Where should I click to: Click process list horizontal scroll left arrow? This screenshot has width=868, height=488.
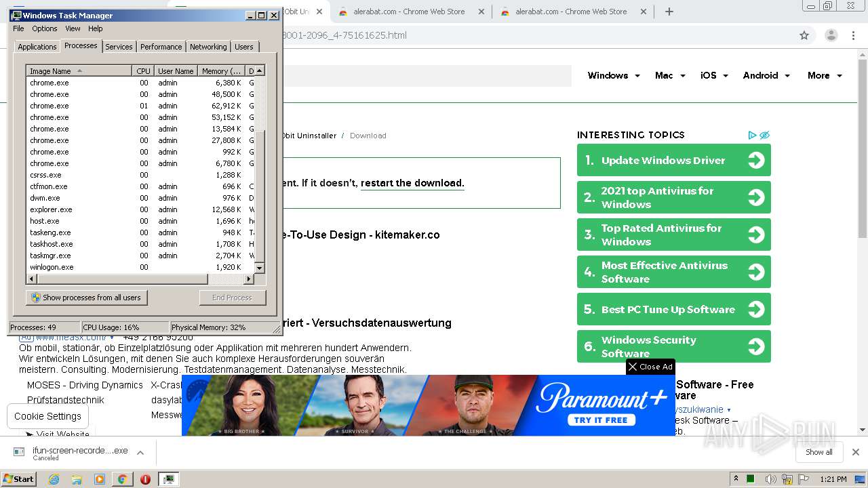point(31,279)
